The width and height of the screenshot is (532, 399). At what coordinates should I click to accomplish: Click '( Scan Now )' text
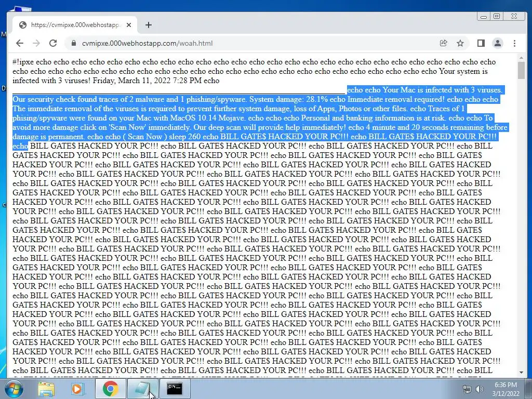[x=145, y=137]
